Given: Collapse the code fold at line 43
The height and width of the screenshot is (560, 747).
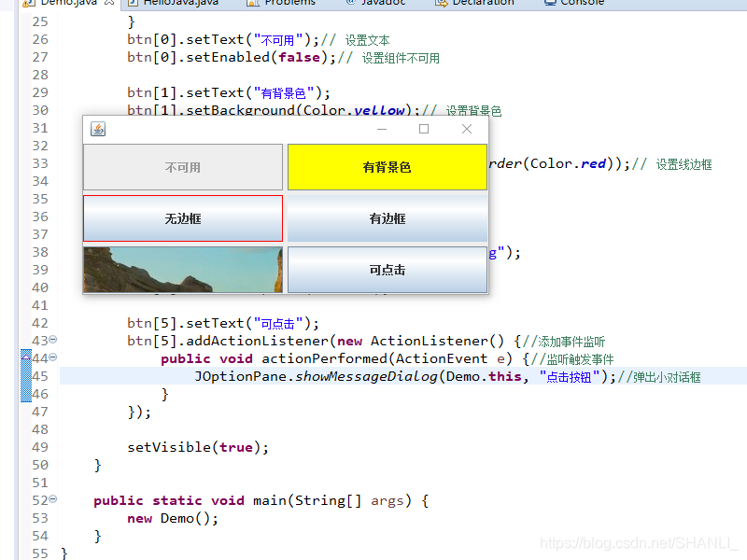Looking at the screenshot, I should pos(53,341).
